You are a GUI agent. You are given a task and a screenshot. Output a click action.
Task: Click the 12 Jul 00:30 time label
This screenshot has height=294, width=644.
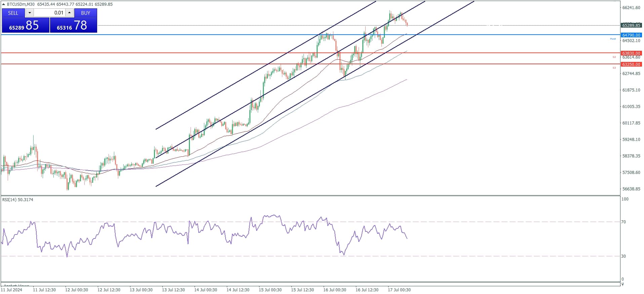coord(77,290)
